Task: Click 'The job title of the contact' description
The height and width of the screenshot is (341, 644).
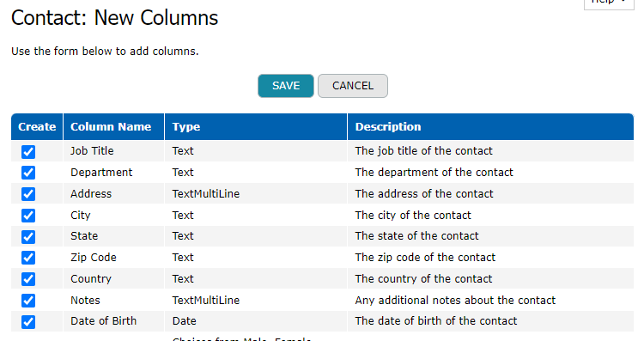Action: point(424,151)
